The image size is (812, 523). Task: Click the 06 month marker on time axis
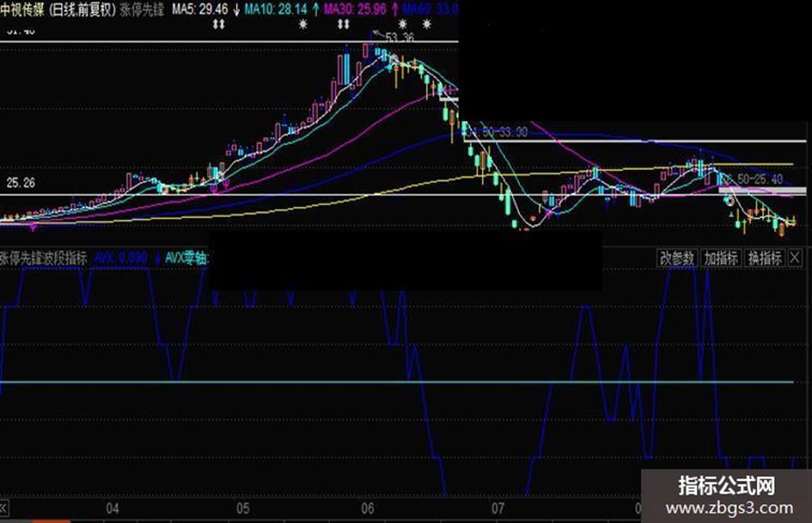368,508
